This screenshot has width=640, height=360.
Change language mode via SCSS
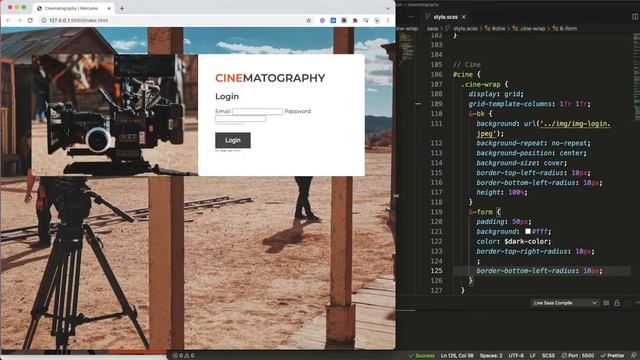click(x=548, y=356)
